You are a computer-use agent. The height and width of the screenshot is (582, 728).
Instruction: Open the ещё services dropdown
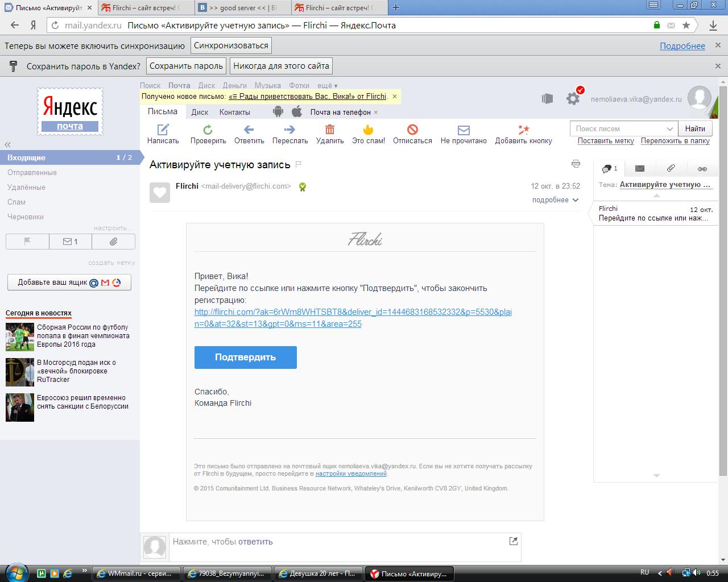point(327,85)
